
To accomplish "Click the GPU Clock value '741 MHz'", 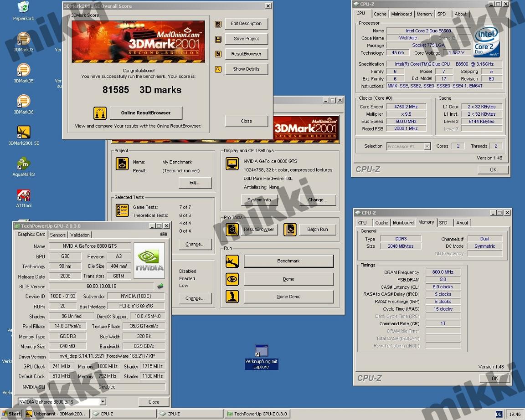I will (62, 366).
